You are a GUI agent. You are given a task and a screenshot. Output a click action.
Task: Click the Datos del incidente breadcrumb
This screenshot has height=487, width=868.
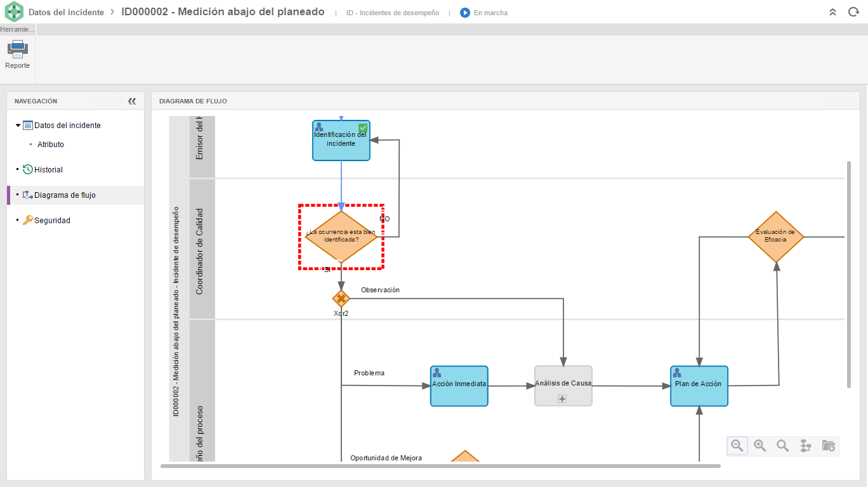(66, 12)
